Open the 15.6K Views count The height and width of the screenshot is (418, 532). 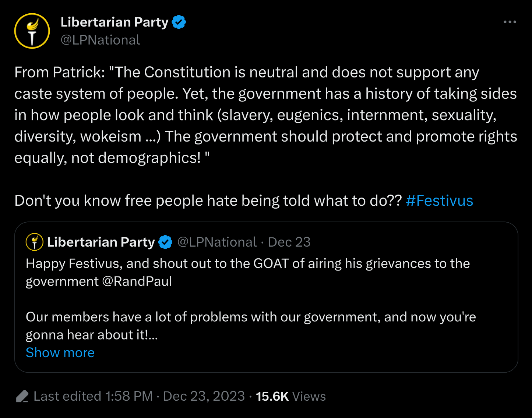tap(290, 396)
